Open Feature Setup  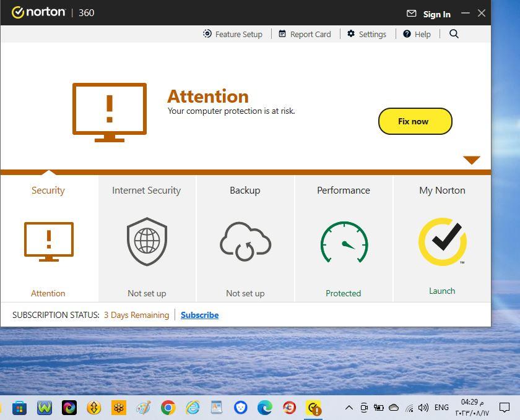click(x=233, y=34)
